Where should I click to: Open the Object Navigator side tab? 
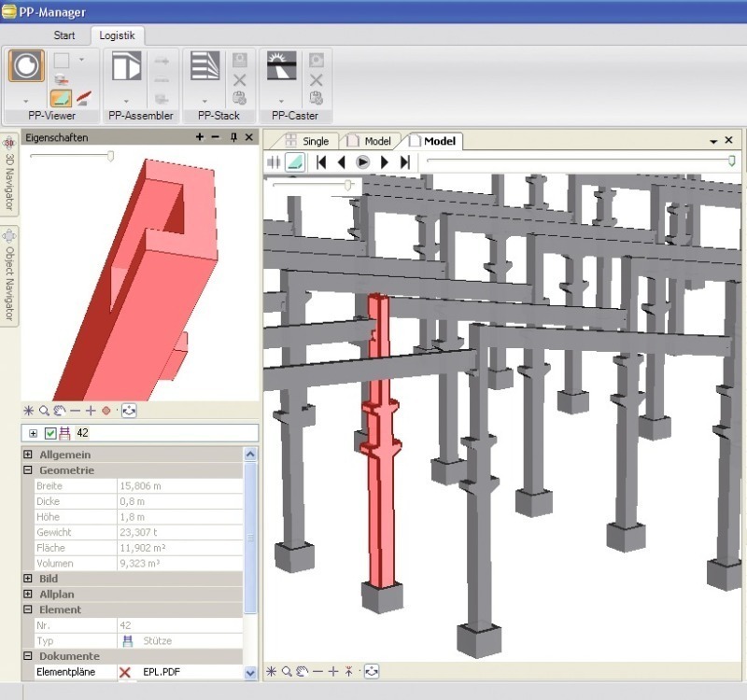pyautogui.click(x=9, y=276)
